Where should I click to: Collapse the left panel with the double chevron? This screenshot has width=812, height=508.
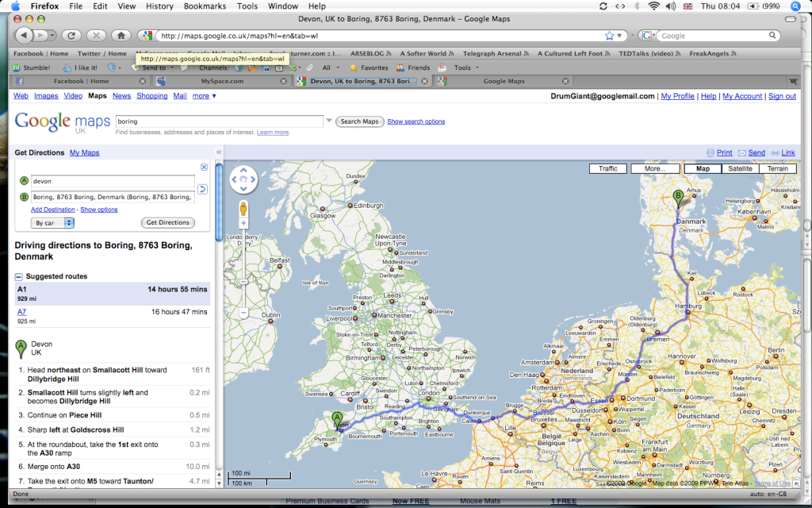219,152
